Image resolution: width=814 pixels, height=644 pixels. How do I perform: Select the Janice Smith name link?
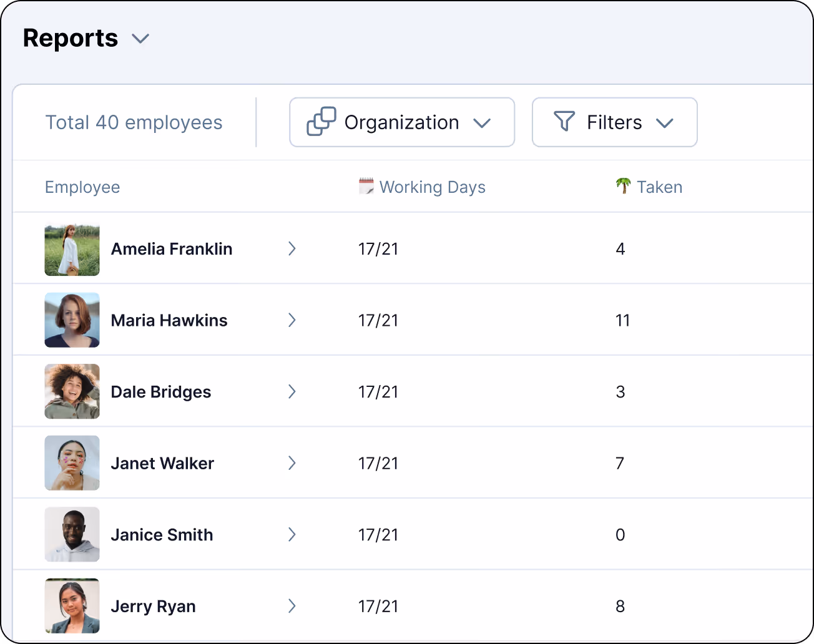162,535
